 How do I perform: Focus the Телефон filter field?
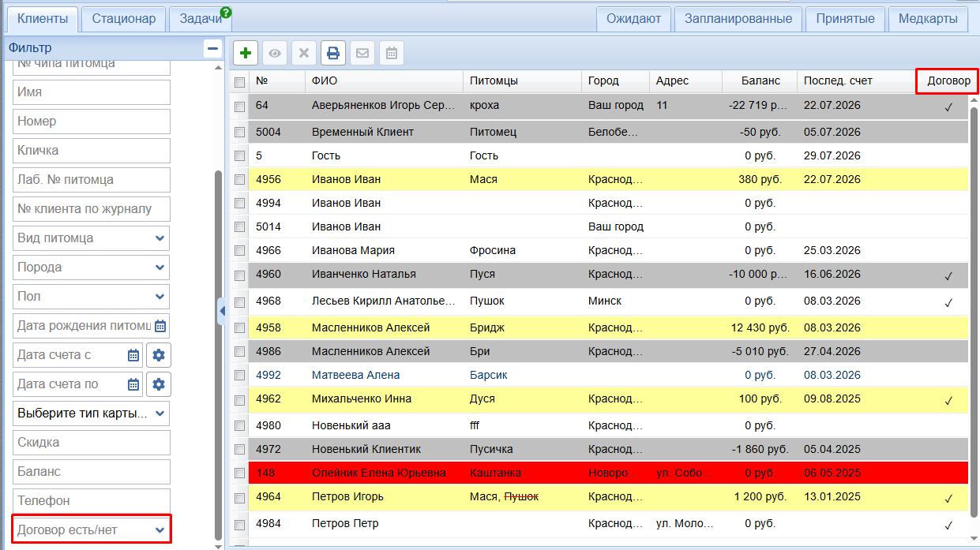click(92, 501)
